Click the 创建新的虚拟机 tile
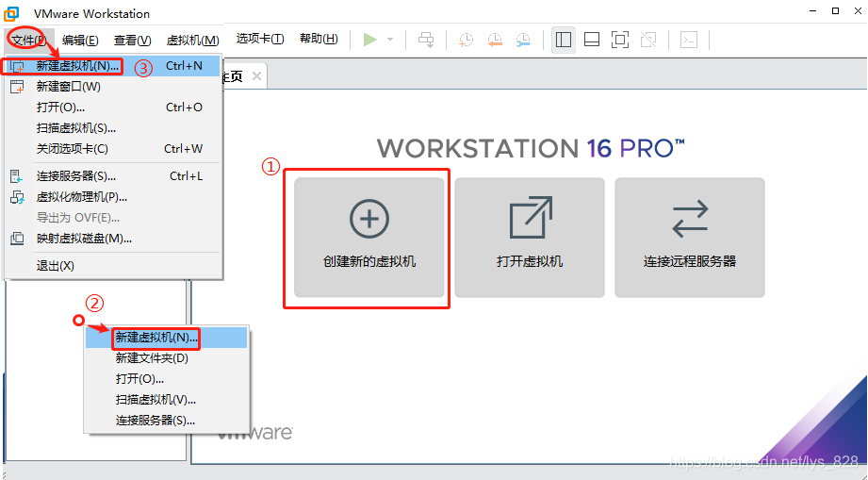868x480 pixels. point(369,238)
